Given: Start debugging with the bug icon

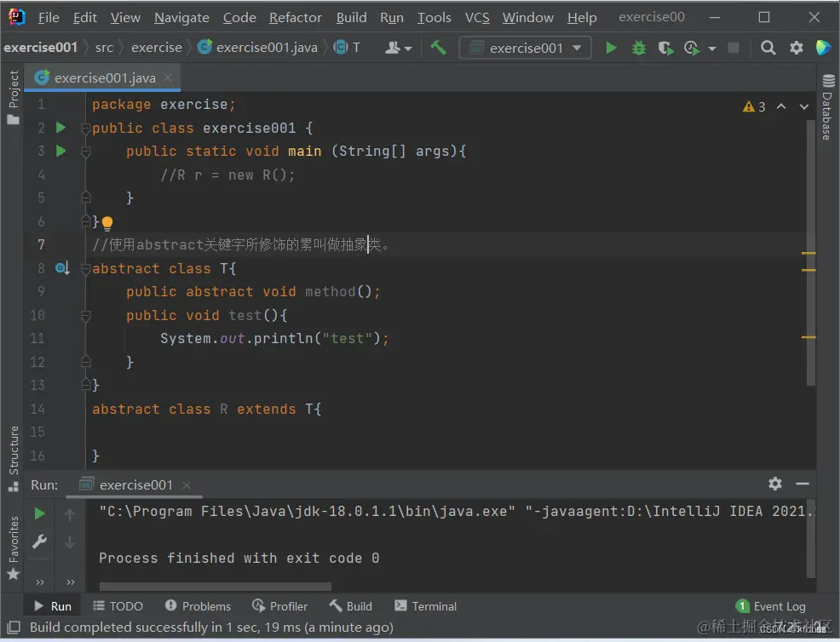Looking at the screenshot, I should pyautogui.click(x=639, y=49).
